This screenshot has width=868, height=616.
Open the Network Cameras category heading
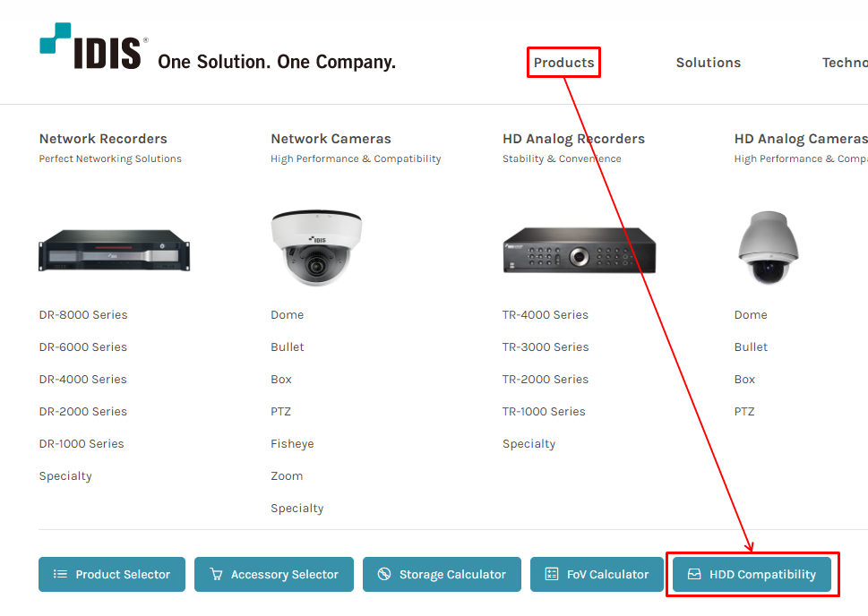click(331, 139)
